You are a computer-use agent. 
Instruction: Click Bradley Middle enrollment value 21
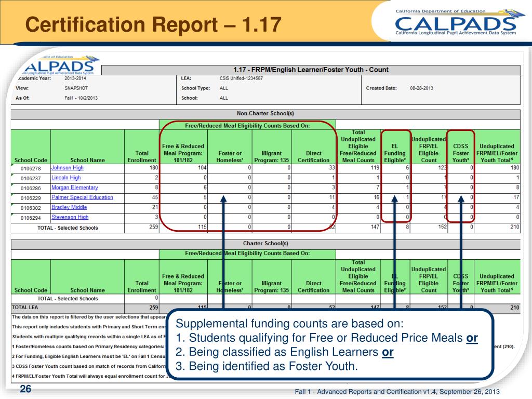pos(155,207)
